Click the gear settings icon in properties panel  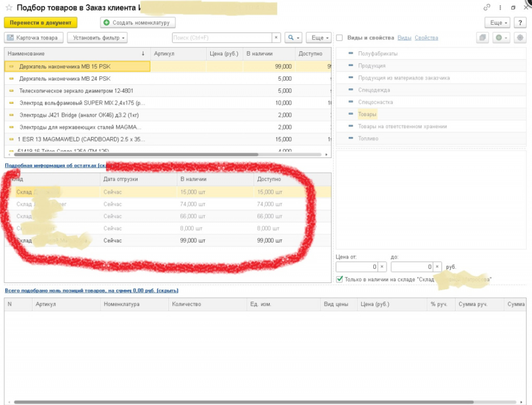pyautogui.click(x=520, y=38)
